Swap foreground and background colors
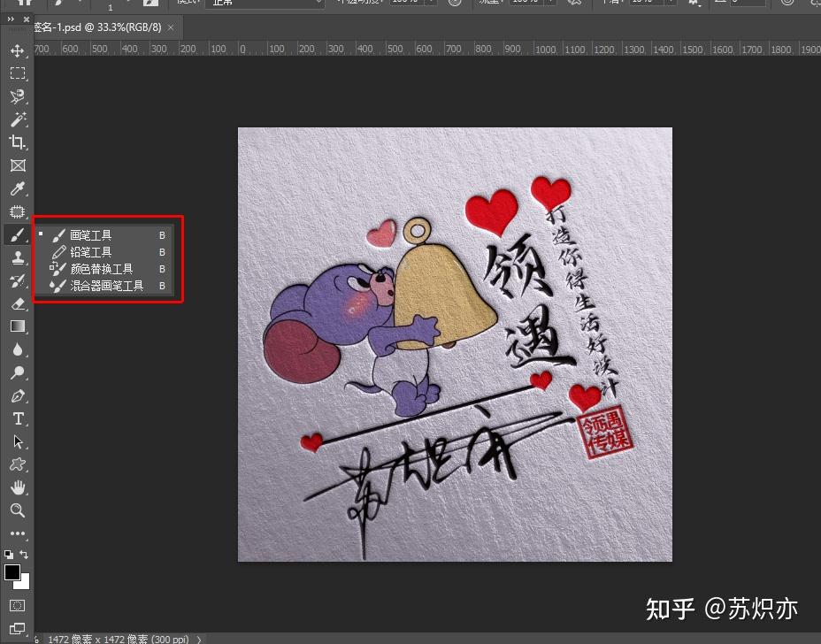This screenshot has width=821, height=644. [24, 555]
